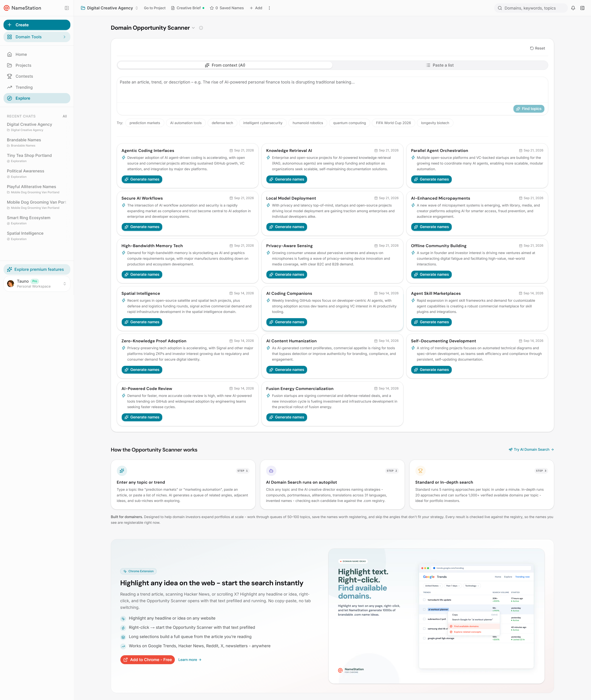Toggle the right side panel icon

point(582,8)
